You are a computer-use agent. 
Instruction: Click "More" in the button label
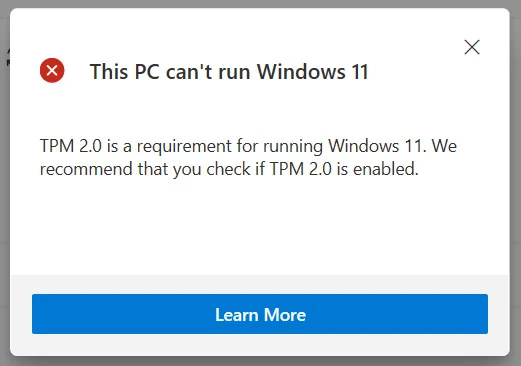pyautogui.click(x=285, y=315)
